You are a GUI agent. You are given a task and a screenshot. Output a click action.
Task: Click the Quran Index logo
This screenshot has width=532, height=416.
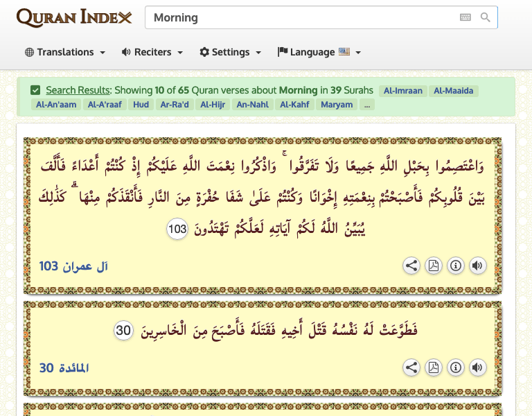[x=74, y=17]
